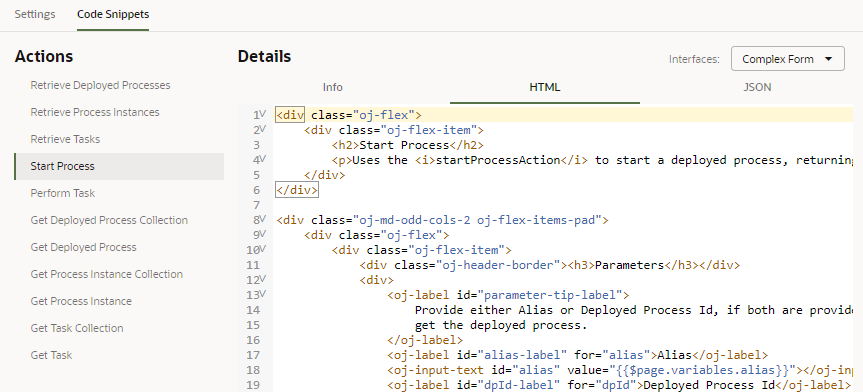
Task: Click the 'Parameters' h3 text on line 11
Action: point(630,265)
